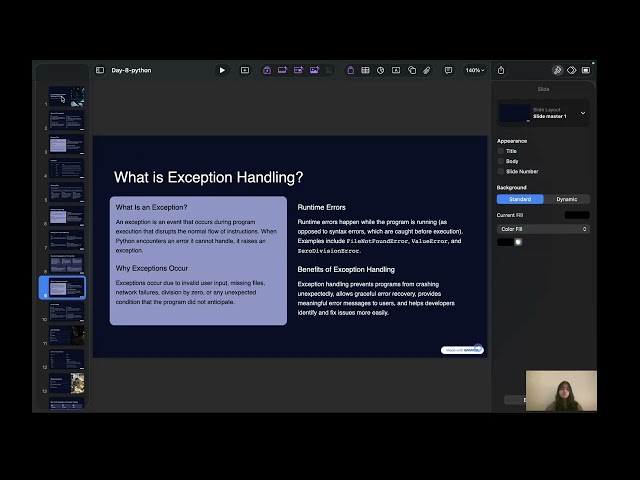The width and height of the screenshot is (640, 480).
Task: Toggle the slide navigator sidebar icon
Action: point(100,70)
